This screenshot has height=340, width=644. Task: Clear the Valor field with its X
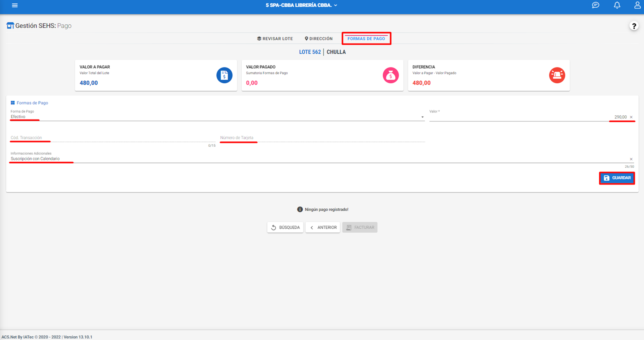[x=631, y=117]
